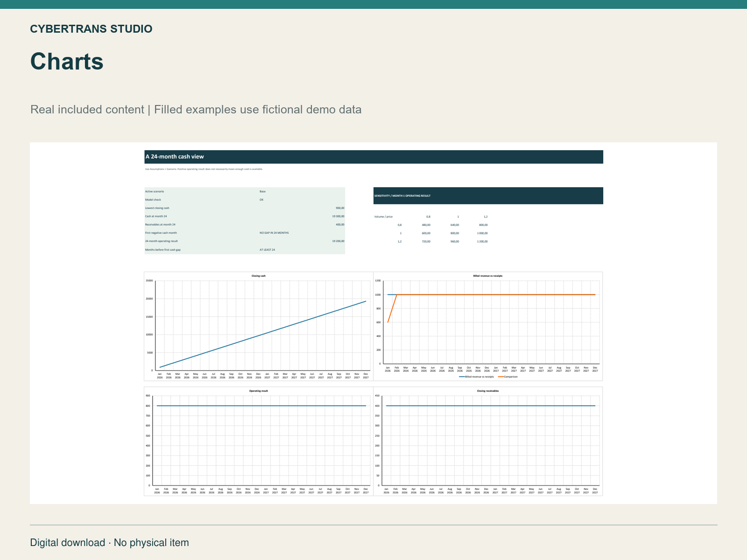Click the 'Base' scenario value
The width and height of the screenshot is (747, 560).
point(262,191)
